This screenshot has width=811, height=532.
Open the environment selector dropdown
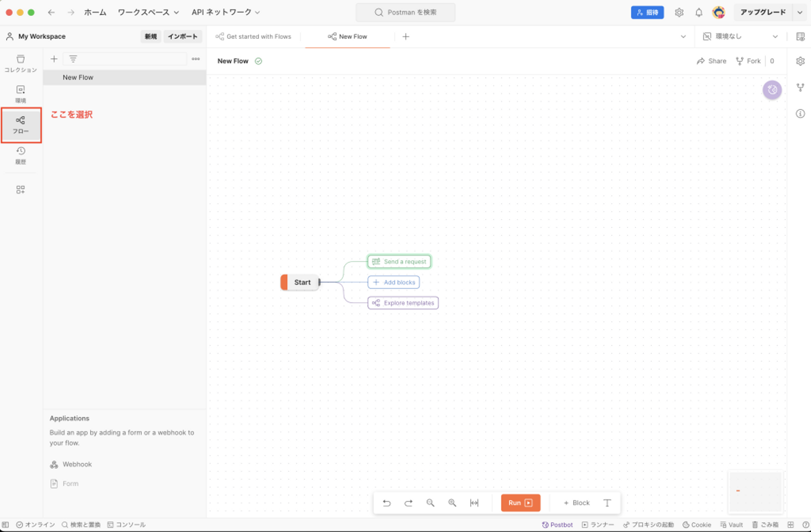tap(741, 37)
